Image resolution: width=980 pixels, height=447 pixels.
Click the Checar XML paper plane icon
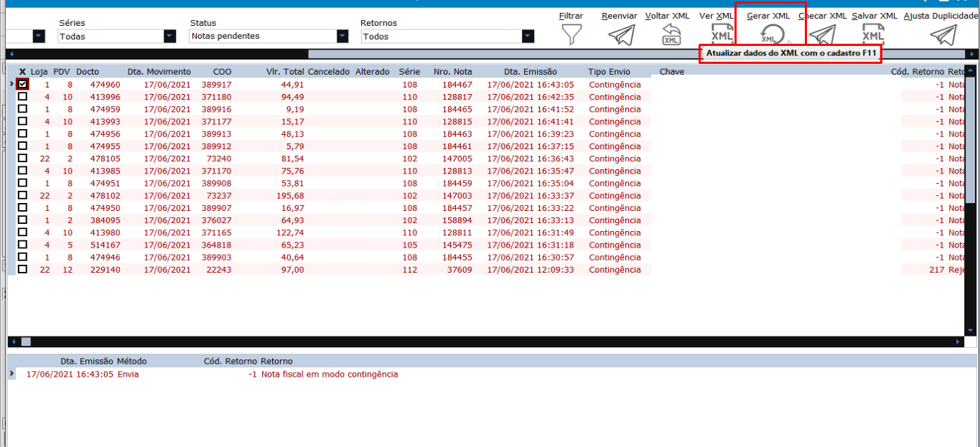click(822, 34)
